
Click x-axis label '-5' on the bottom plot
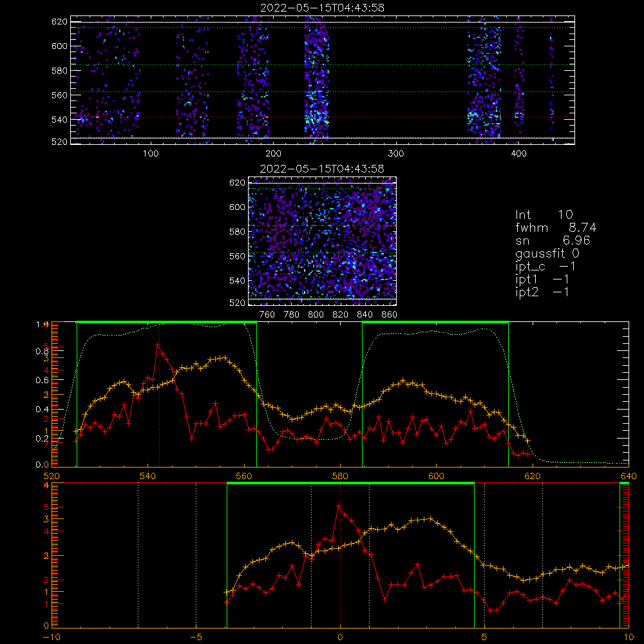196,637
